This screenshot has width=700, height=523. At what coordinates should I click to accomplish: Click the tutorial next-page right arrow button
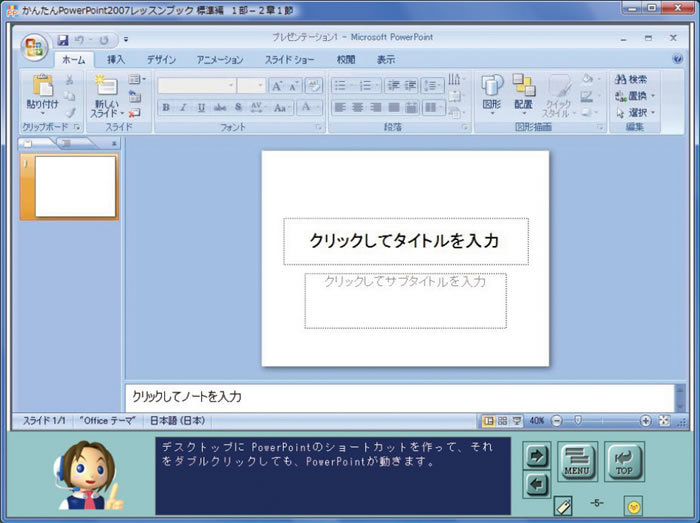tap(537, 456)
